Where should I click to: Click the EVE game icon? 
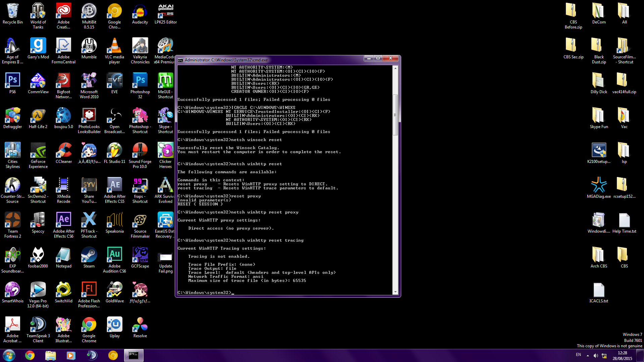114,83
